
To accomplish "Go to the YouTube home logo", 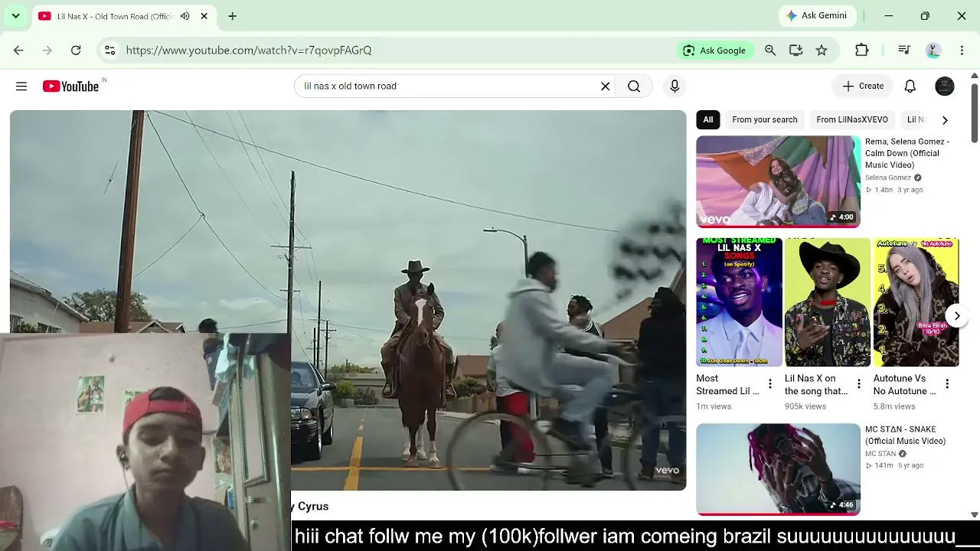I will click(70, 86).
